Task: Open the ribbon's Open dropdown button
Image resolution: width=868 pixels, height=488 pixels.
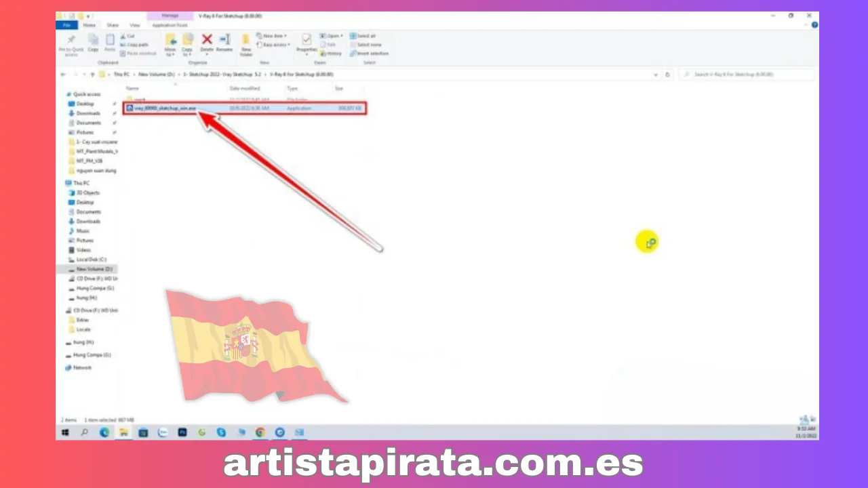Action: (x=332, y=36)
